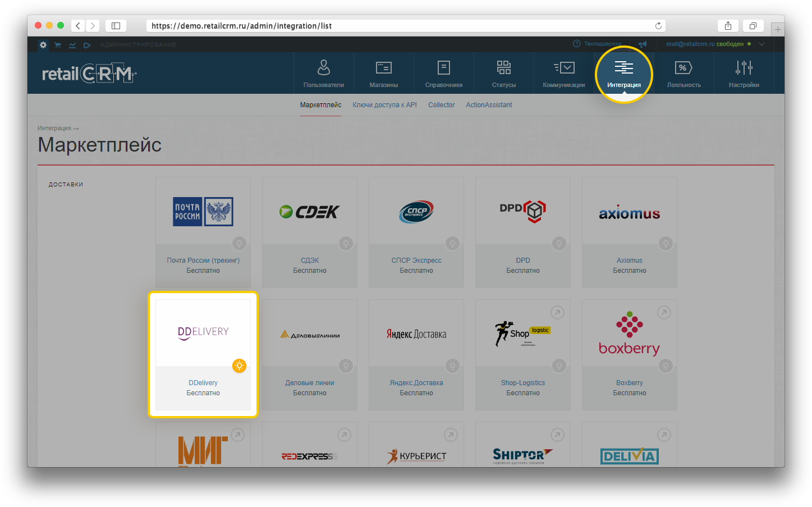Open Пользователи section
The height and width of the screenshot is (507, 812).
point(324,74)
